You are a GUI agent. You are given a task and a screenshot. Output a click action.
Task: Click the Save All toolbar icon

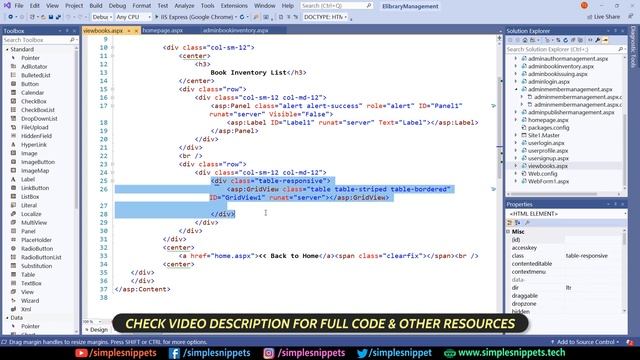click(58, 17)
